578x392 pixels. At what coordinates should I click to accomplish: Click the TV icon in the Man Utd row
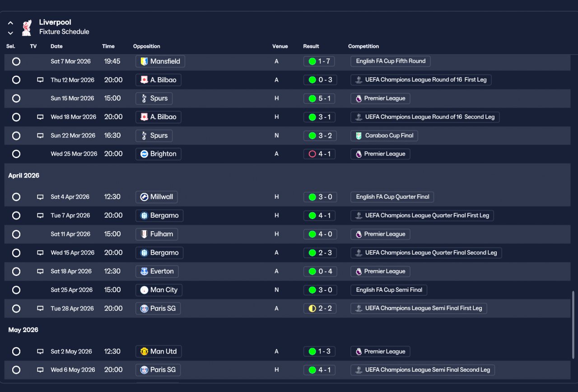click(40, 351)
